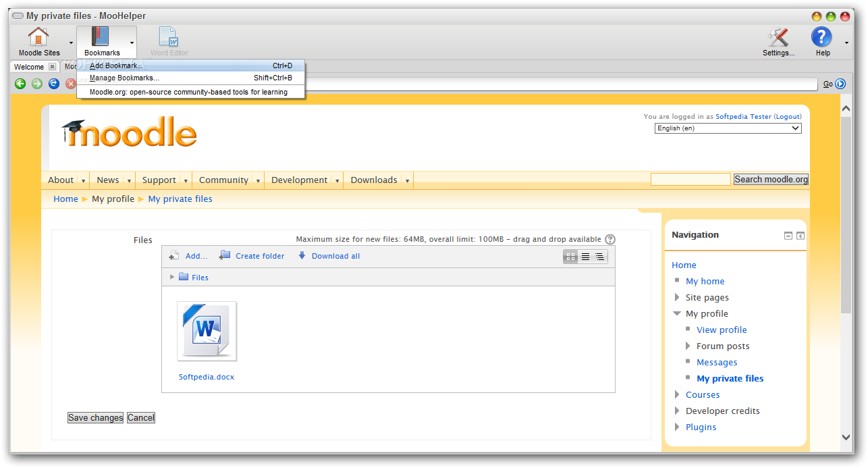Collapse My profile in Navigation
This screenshot has width=868, height=468.
(x=677, y=313)
